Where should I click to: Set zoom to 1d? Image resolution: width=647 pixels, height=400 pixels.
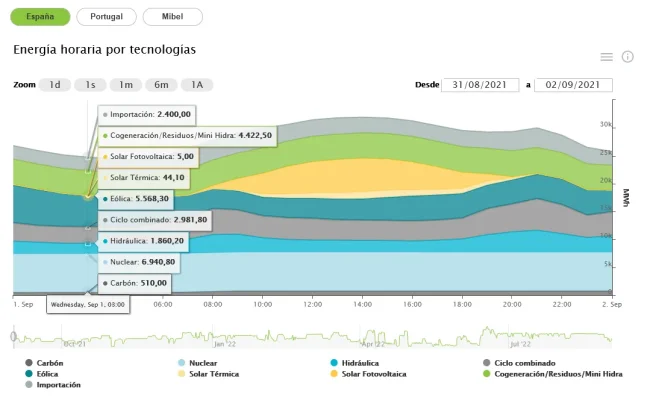(55, 85)
